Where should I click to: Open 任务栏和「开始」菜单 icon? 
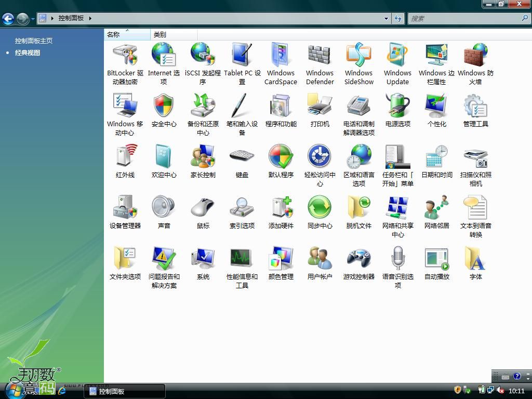point(397,156)
